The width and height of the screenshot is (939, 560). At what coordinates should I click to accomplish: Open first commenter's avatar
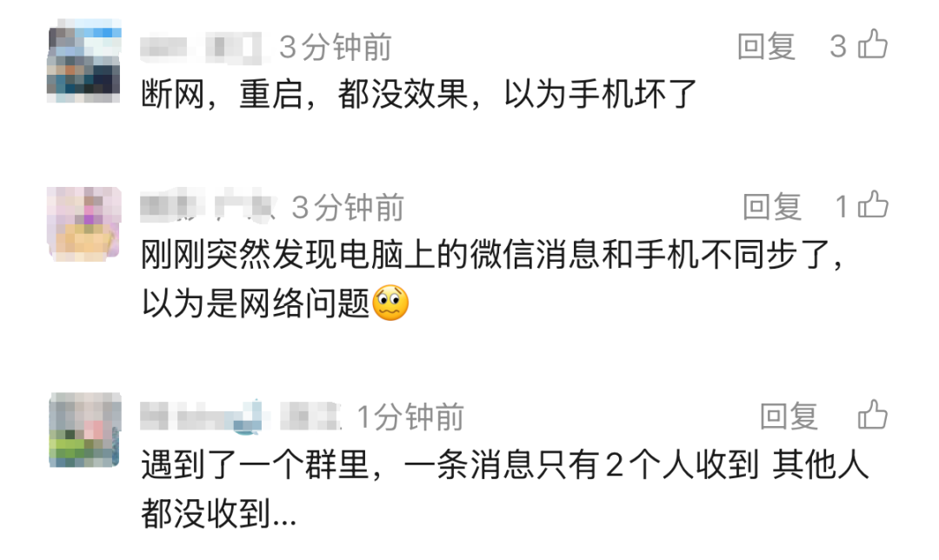tap(83, 61)
